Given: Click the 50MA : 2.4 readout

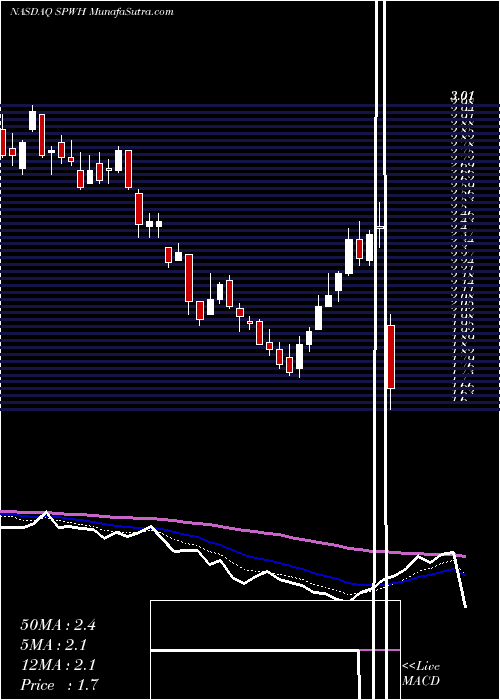Looking at the screenshot, I should point(58,625).
